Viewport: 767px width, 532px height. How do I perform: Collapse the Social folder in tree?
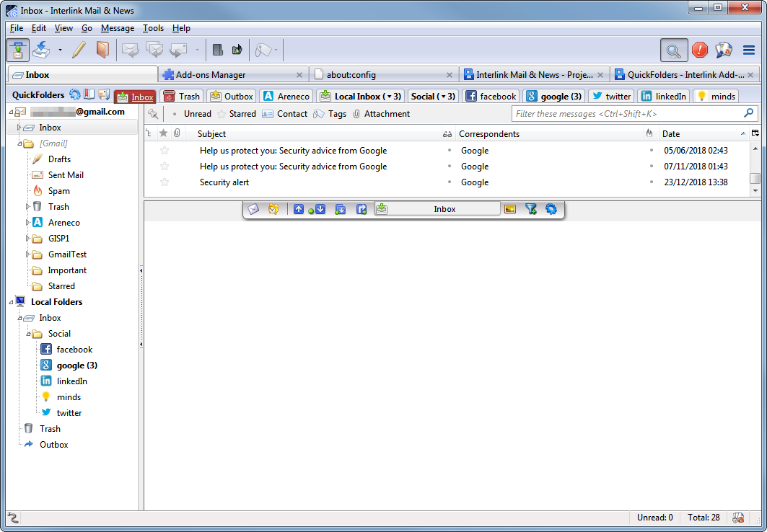click(x=28, y=334)
